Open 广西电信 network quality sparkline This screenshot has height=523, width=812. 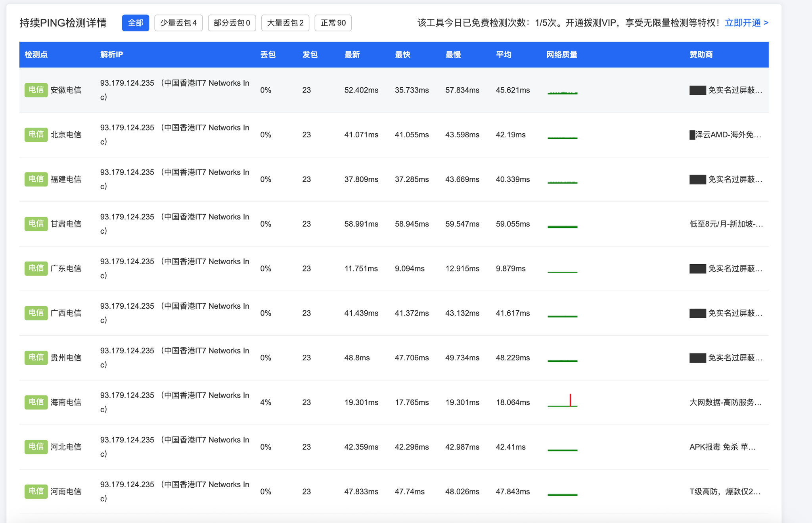pos(562,316)
